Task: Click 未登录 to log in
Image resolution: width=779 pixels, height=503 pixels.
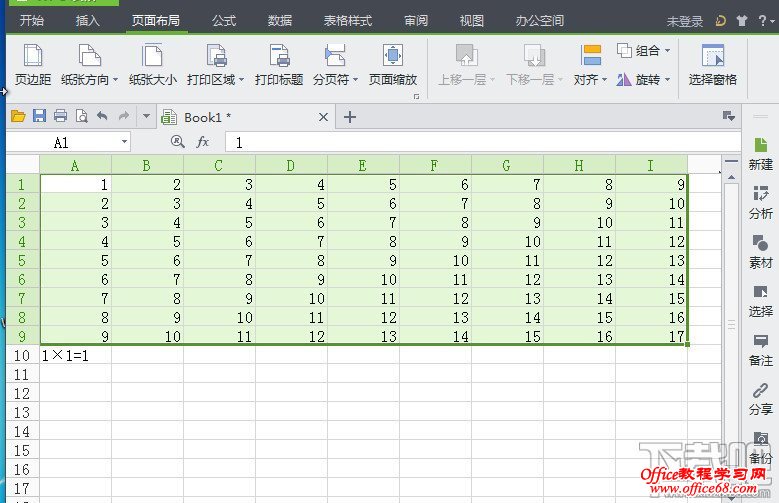Action: [x=685, y=21]
